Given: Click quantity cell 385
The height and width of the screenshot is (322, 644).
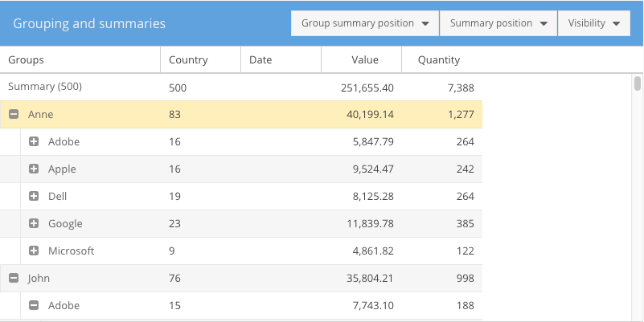Looking at the screenshot, I should [x=465, y=223].
